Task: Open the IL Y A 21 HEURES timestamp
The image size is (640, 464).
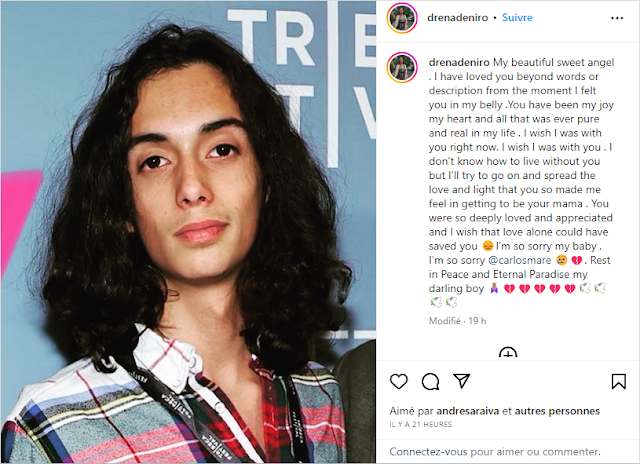Action: pyautogui.click(x=420, y=424)
